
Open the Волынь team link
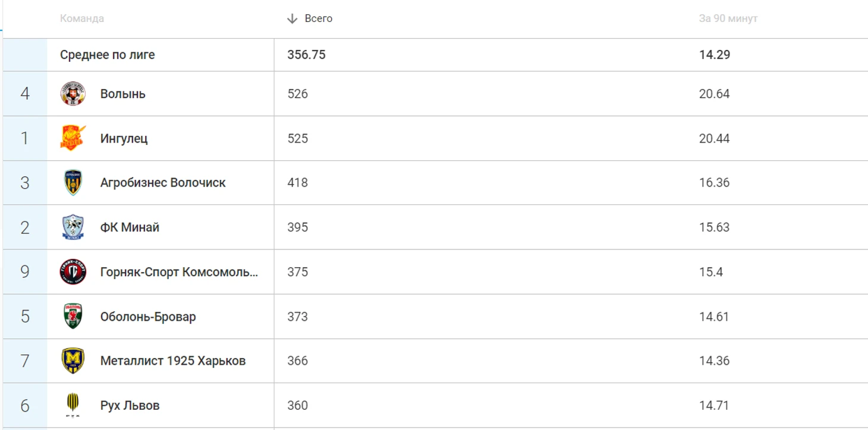(x=123, y=94)
